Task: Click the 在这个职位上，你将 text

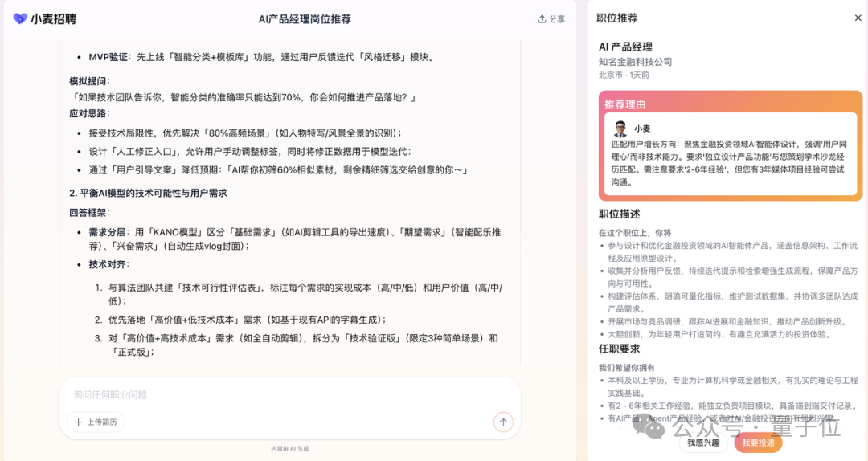Action: click(x=634, y=232)
